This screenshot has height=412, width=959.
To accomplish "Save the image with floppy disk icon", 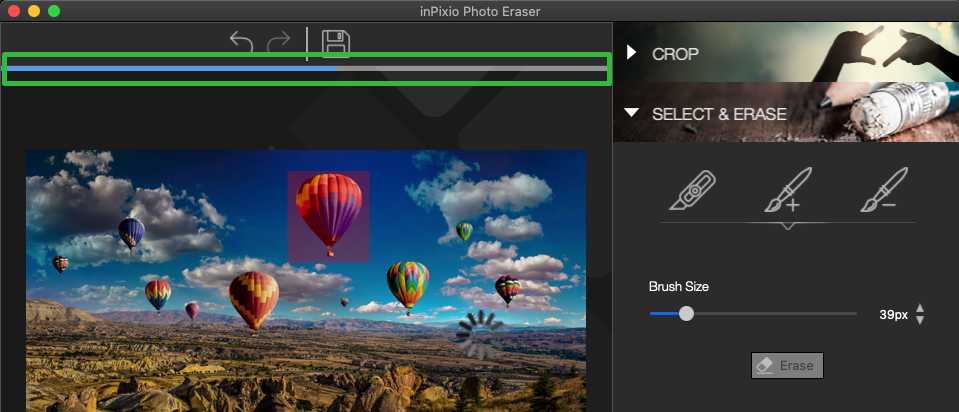I will 336,43.
